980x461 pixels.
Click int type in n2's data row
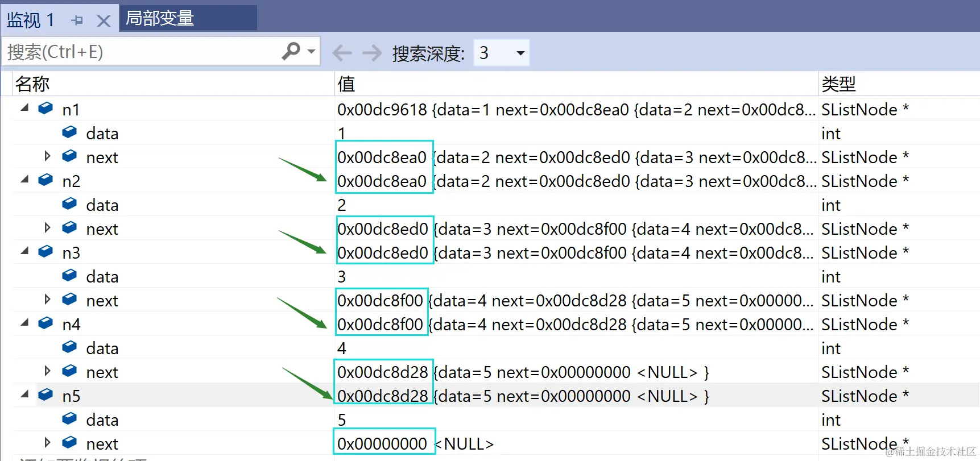830,205
